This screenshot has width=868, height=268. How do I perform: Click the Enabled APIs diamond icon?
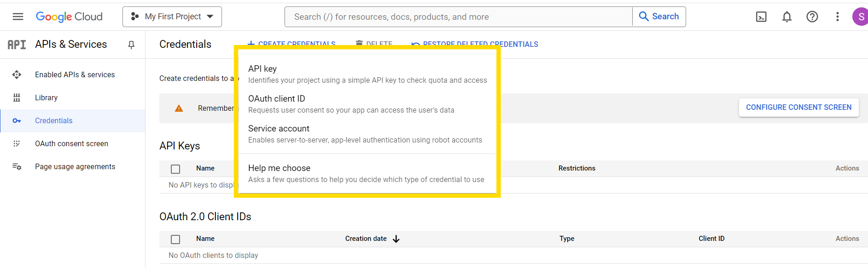pos(17,74)
